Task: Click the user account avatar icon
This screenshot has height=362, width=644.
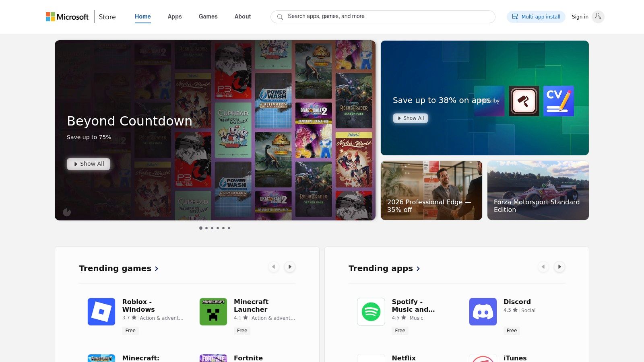Action: 598,16
